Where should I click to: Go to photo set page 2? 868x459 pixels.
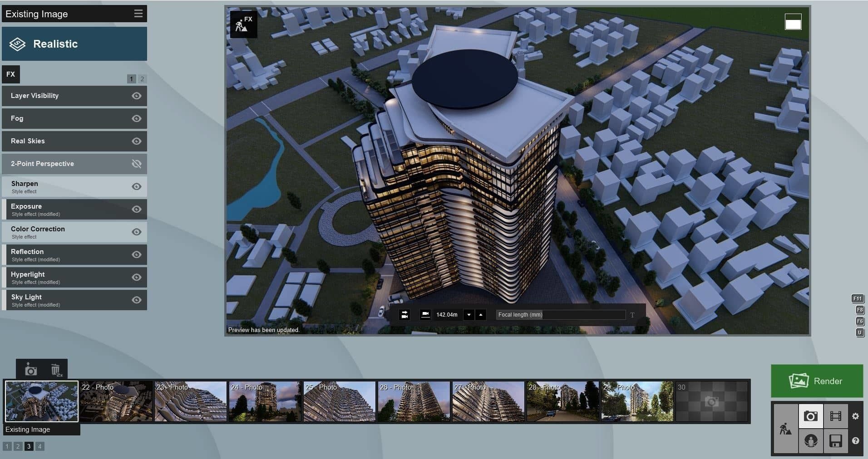[x=18, y=446]
